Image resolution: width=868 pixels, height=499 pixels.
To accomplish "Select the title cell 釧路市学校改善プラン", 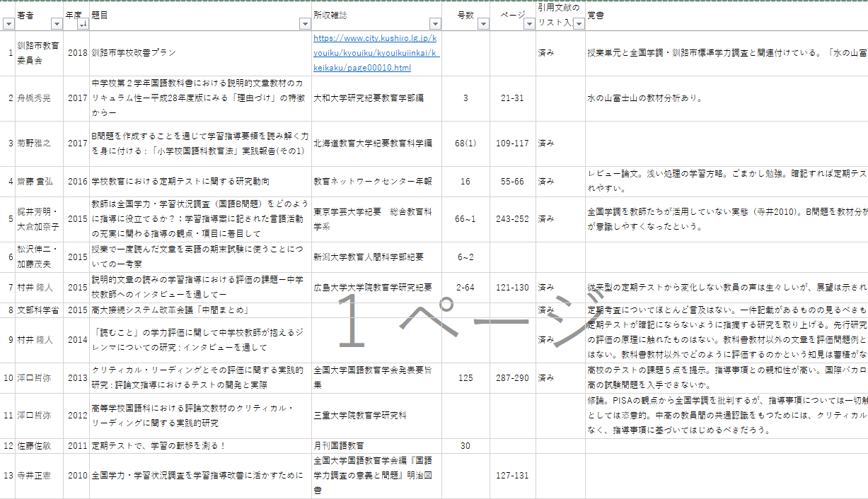I will [x=201, y=53].
